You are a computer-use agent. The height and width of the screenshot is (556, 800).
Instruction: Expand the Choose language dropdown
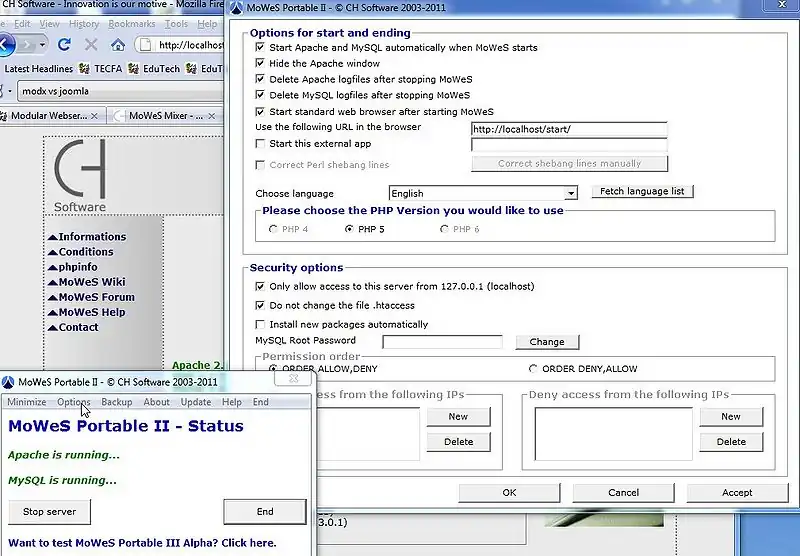point(571,194)
